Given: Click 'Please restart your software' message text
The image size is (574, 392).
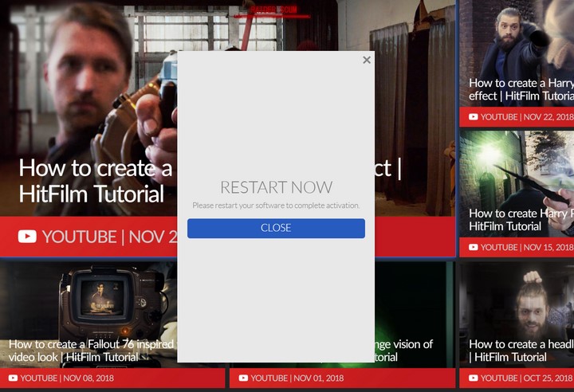Looking at the screenshot, I should tap(276, 206).
